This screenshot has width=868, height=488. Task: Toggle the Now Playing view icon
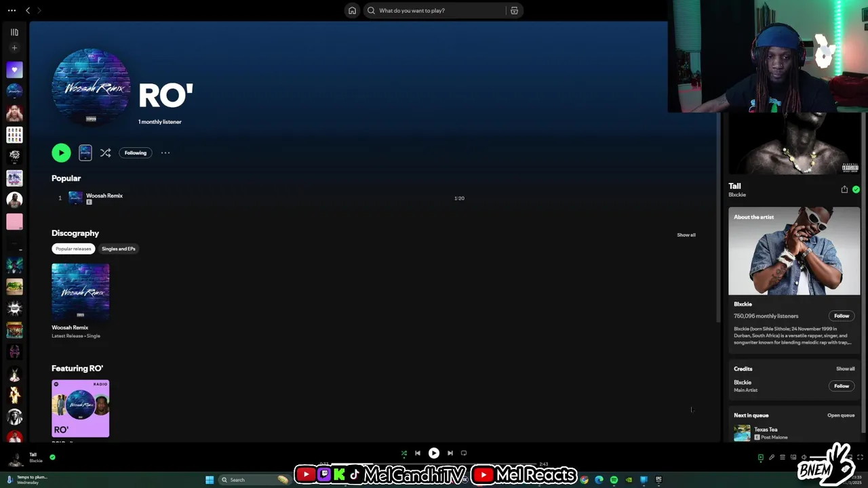coord(761,457)
